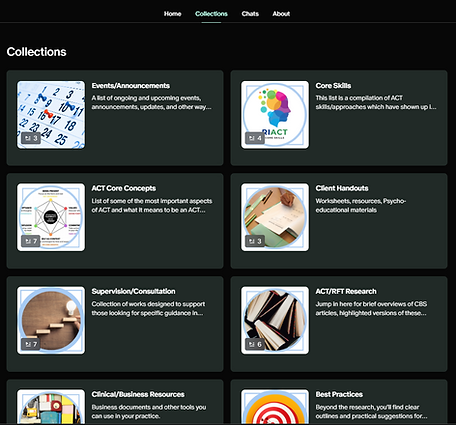Open the Best Practices target thumbnail
456x425 pixels.
275,407
